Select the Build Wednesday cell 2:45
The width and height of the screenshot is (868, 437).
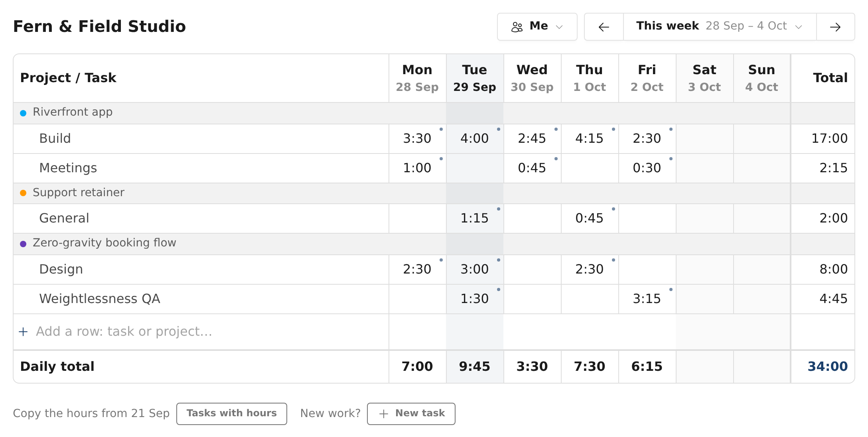(x=532, y=139)
